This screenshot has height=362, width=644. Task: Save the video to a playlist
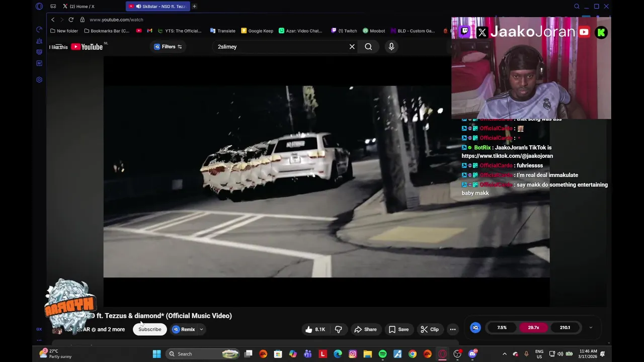pos(398,329)
